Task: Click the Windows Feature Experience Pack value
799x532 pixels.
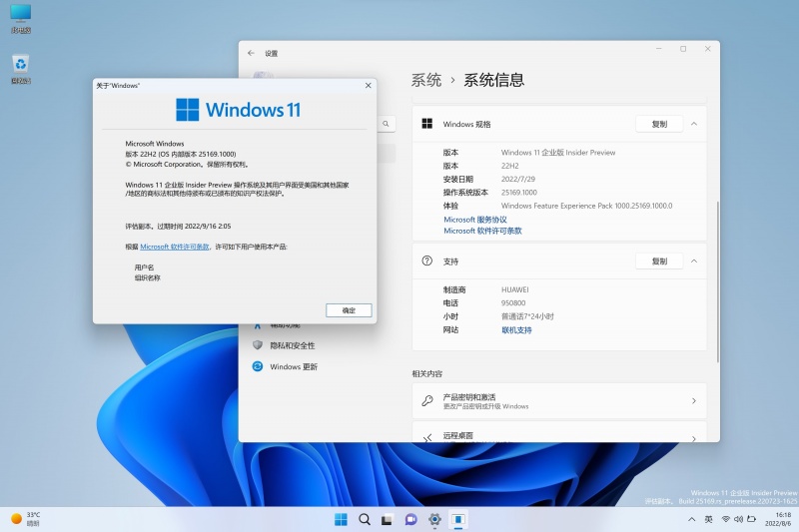Action: tap(587, 206)
